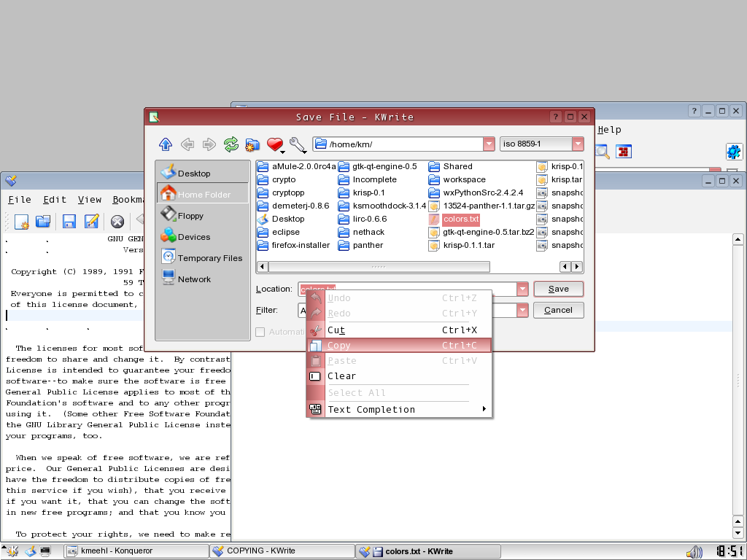The image size is (747, 560).
Task: Navigate forward in Save dialog
Action: 209,144
